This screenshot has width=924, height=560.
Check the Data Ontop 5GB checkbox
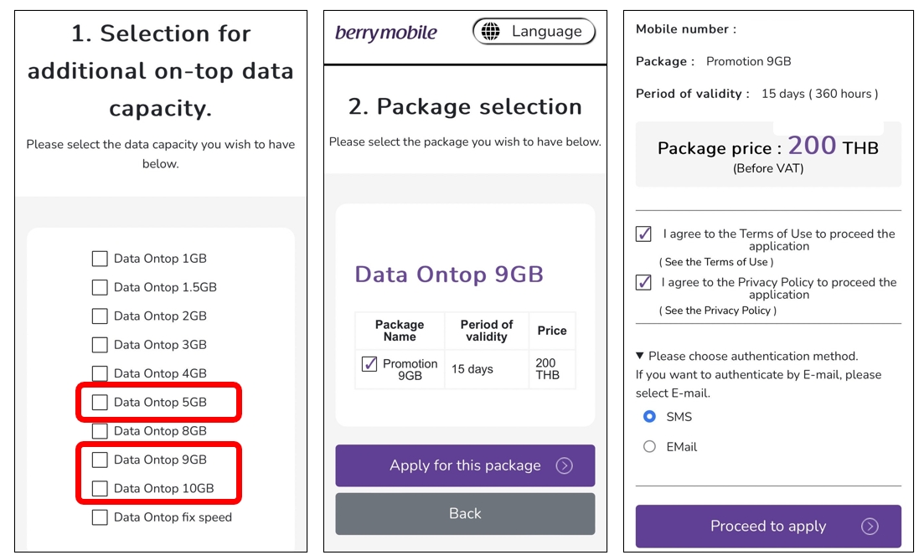coord(100,402)
